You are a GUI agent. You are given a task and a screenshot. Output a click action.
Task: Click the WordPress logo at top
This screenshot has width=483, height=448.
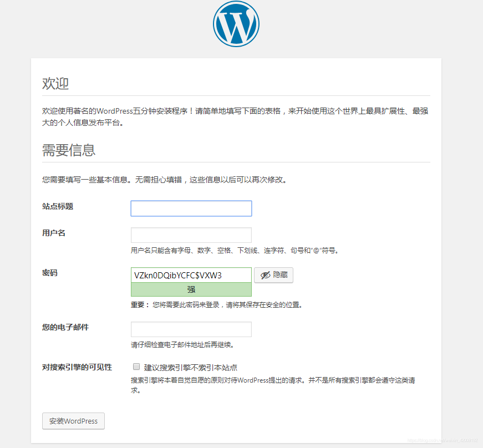click(x=236, y=24)
